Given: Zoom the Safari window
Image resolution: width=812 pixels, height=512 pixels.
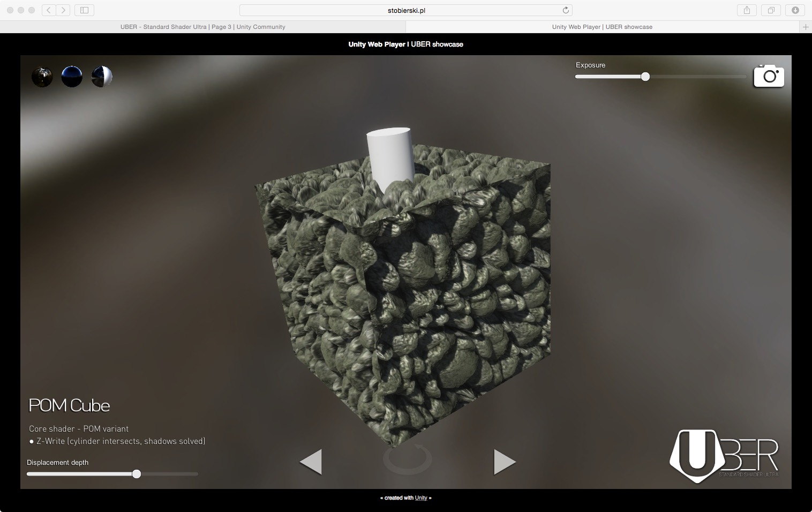Looking at the screenshot, I should (32, 10).
